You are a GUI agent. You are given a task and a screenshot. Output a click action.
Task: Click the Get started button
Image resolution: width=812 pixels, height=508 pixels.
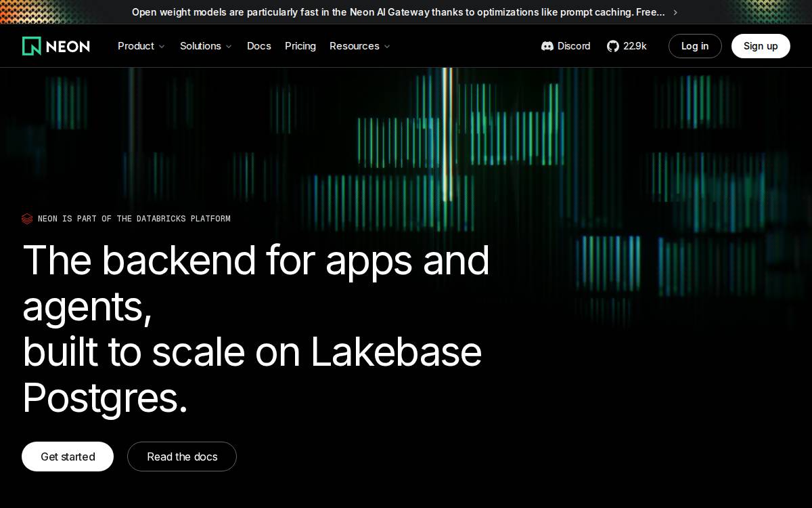(x=68, y=457)
